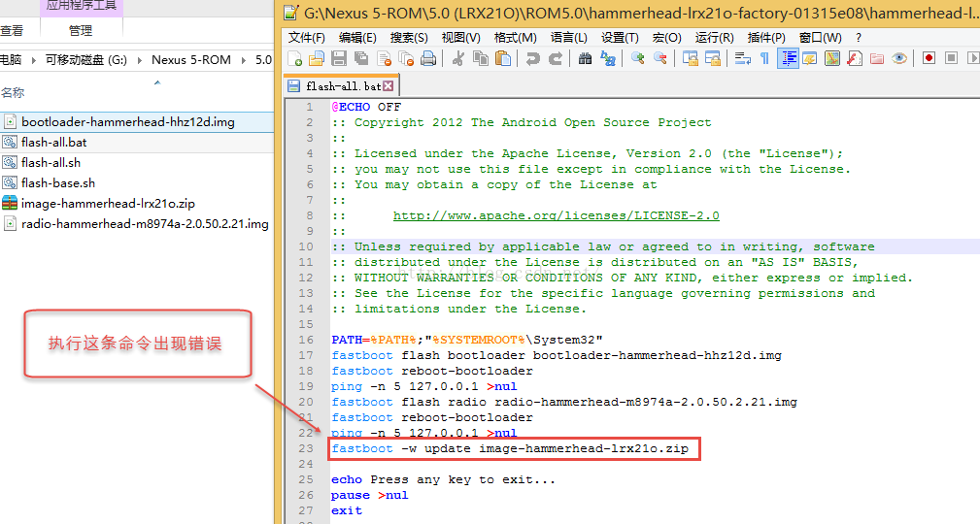Open user defined language dialog icon
This screenshot has height=524, width=980.
[810, 59]
